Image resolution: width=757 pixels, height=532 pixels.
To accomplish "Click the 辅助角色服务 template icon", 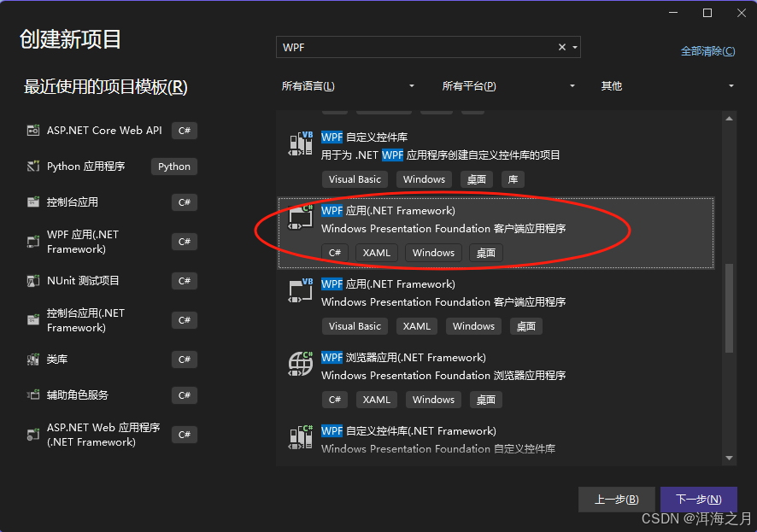I will pyautogui.click(x=32, y=395).
